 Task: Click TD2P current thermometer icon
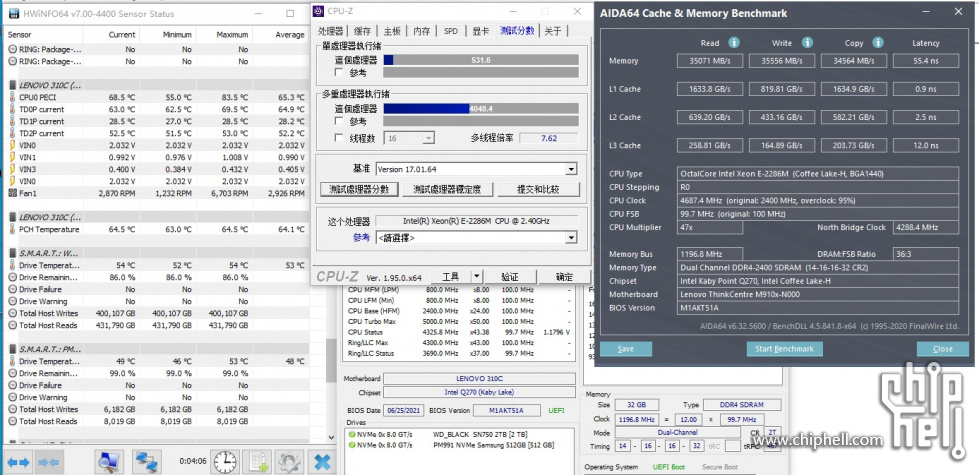click(x=12, y=133)
